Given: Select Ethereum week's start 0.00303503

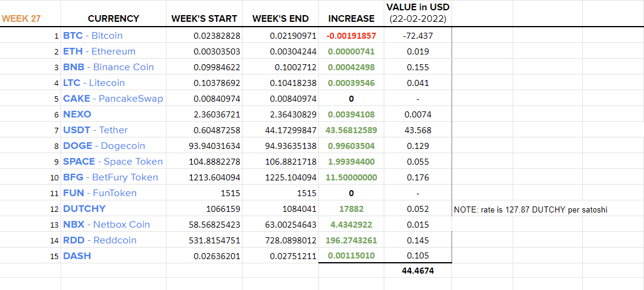Looking at the screenshot, I should point(204,51).
